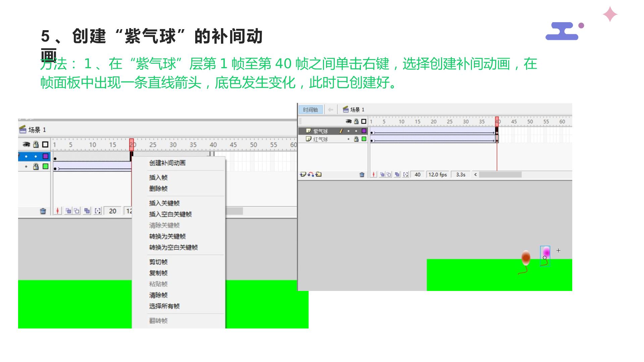Click purple outline swatch of 紫气球 layer
Screen dimensions: 644x362
[x=364, y=131]
